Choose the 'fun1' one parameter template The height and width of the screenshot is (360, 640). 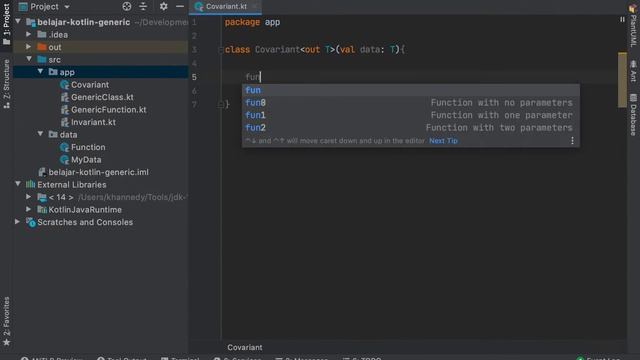click(411, 115)
